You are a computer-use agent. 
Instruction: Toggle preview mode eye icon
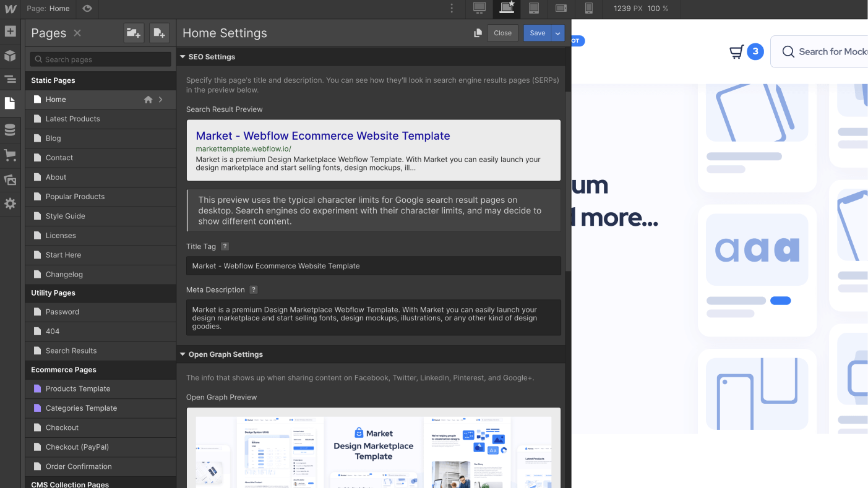point(87,9)
